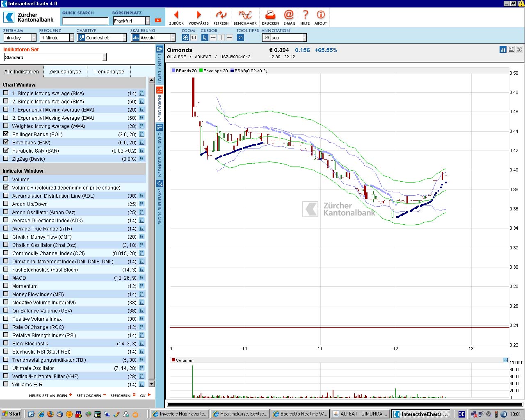Switch to the Trendanalyse tab

(x=109, y=71)
